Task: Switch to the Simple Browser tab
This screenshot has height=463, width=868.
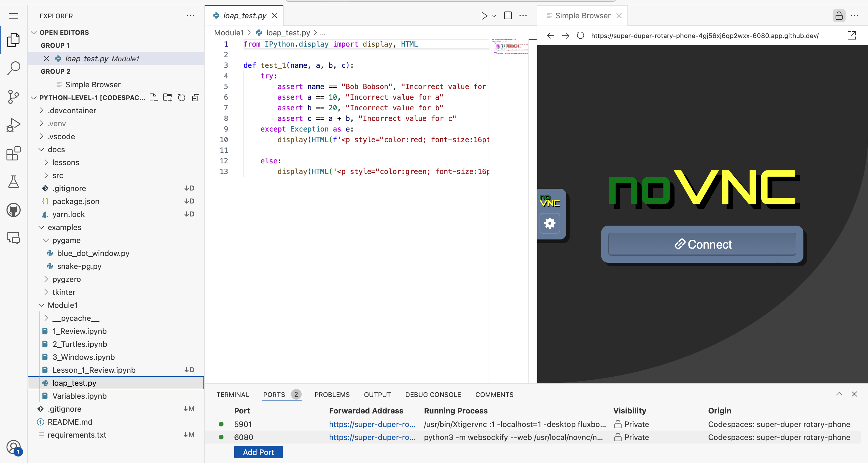Action: click(x=582, y=16)
